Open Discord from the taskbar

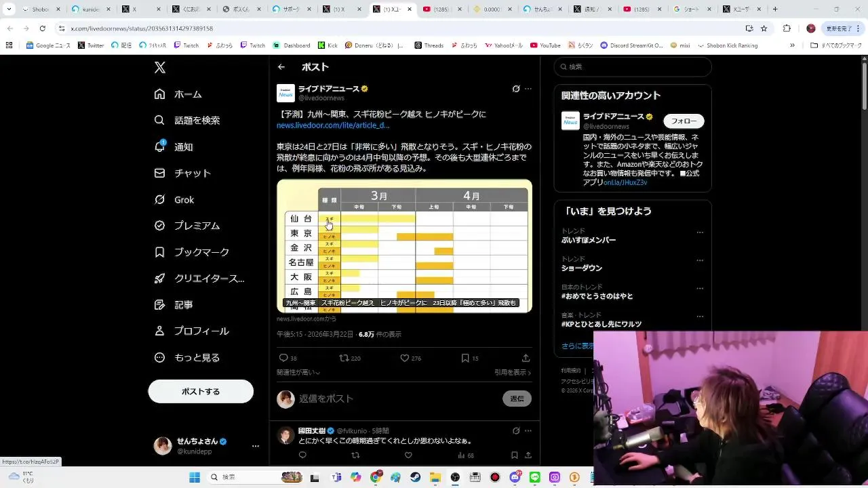(x=515, y=477)
